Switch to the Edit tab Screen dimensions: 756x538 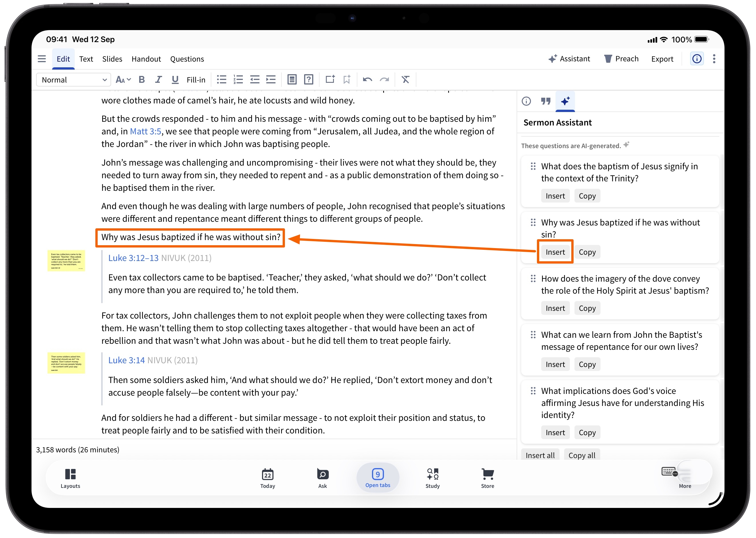click(x=63, y=59)
